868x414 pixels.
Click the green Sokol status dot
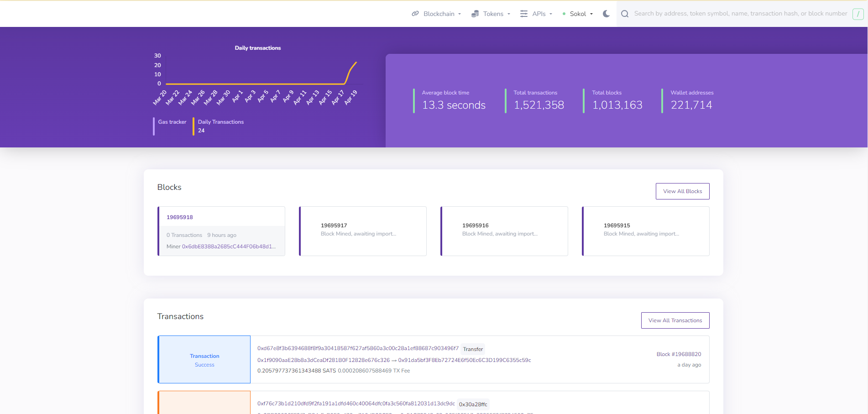pos(564,14)
